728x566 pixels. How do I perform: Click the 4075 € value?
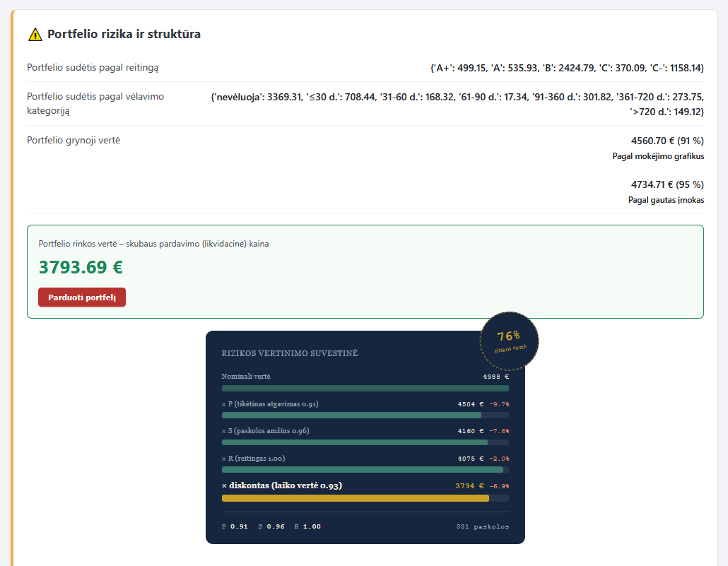tap(471, 459)
